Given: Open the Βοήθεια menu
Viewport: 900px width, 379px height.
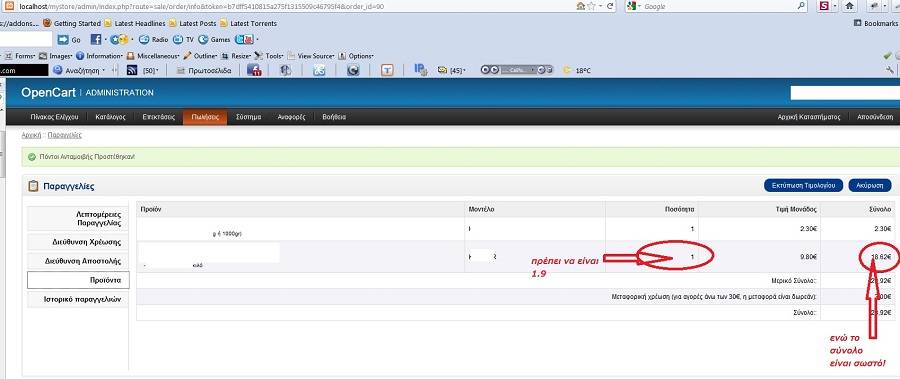Looking at the screenshot, I should tap(334, 117).
